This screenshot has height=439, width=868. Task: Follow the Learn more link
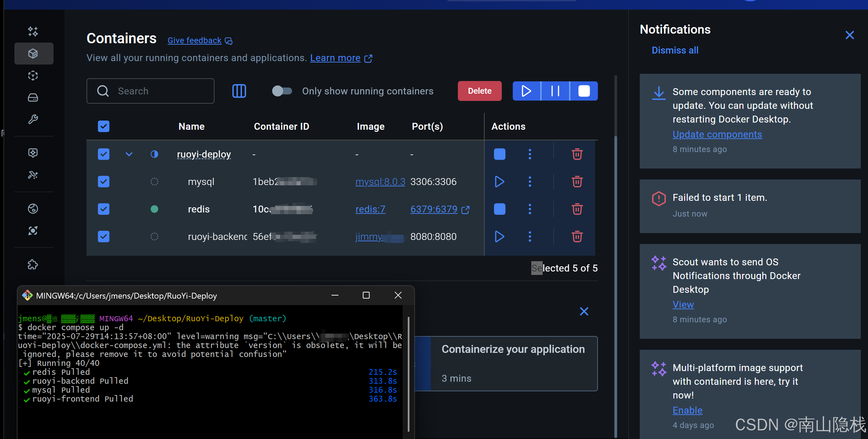[x=335, y=58]
